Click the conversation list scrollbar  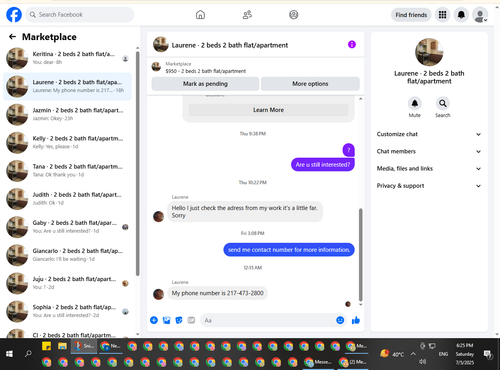click(138, 163)
